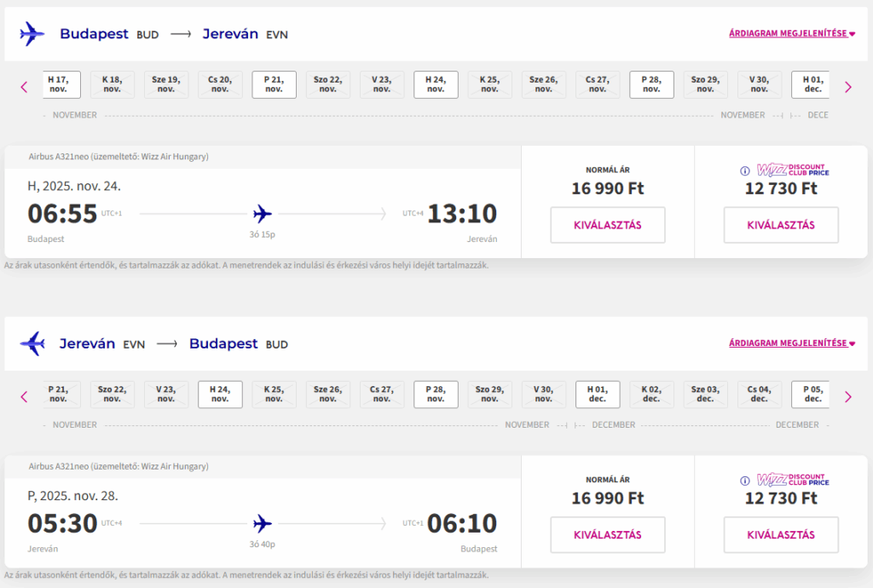Click outbound Wizz Discount Club info icon
This screenshot has width=873, height=588.
(x=745, y=170)
